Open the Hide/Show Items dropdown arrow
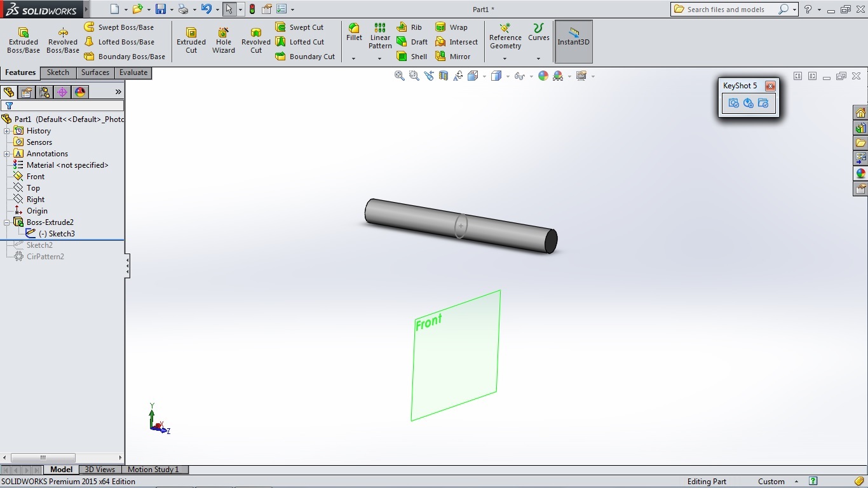This screenshot has height=488, width=868. pyautogui.click(x=531, y=76)
